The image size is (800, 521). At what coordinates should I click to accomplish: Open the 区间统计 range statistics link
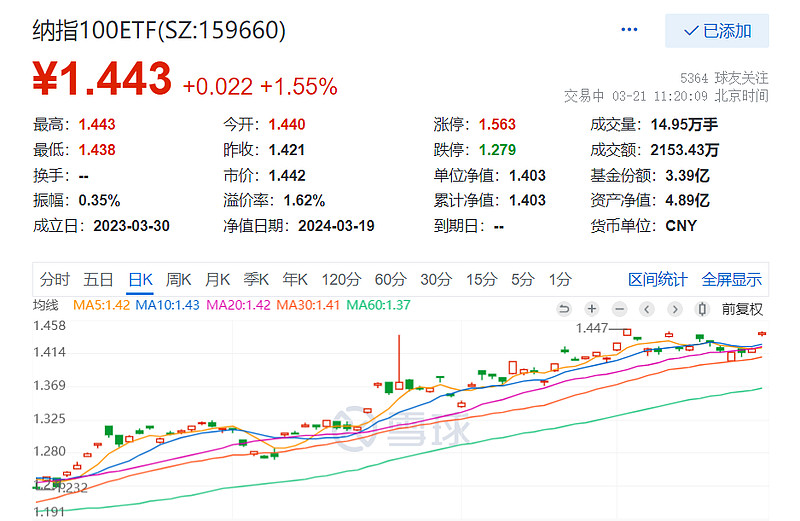tap(658, 280)
